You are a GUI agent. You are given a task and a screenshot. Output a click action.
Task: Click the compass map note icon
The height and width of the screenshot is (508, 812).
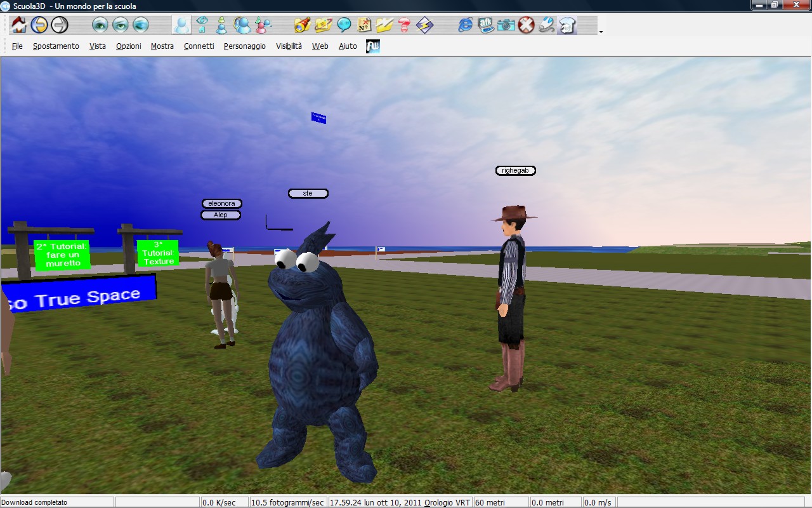click(x=364, y=25)
